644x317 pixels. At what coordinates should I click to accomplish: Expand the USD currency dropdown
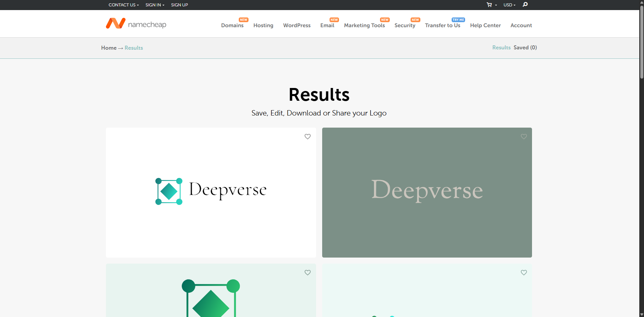point(509,5)
